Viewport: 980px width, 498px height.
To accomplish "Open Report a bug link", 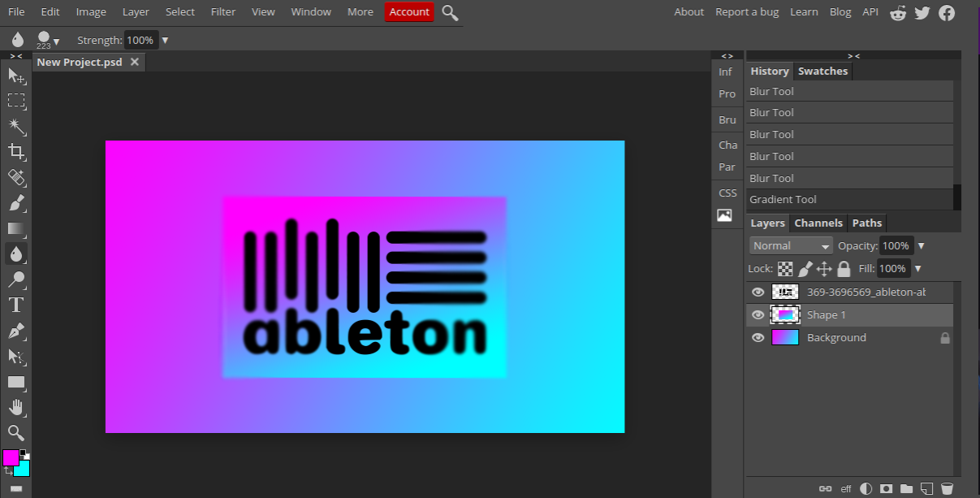I will 747,11.
